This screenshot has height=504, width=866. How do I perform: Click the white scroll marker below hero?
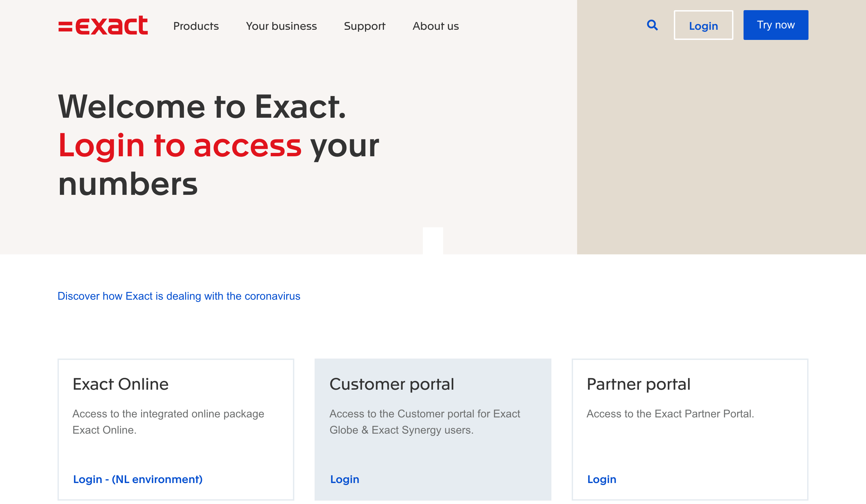433,240
